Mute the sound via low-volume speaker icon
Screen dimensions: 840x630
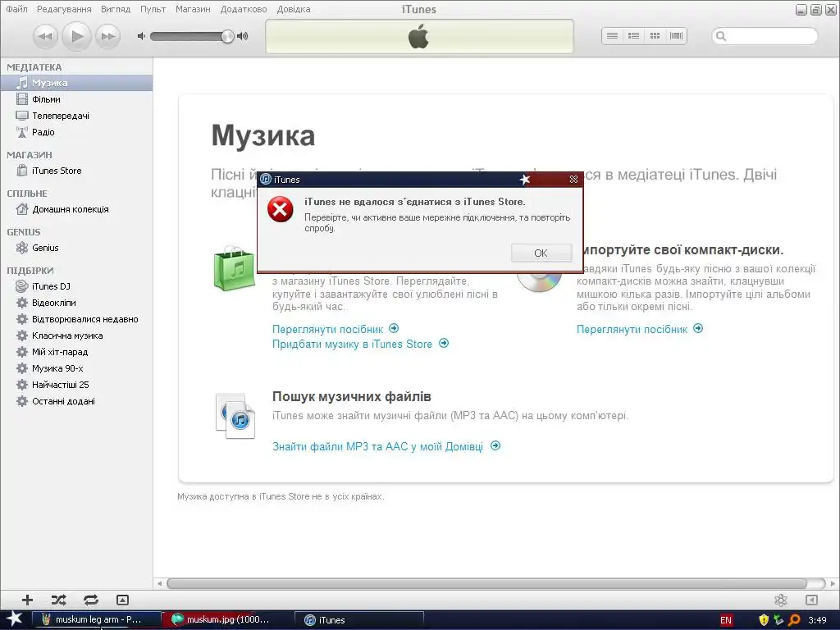click(141, 36)
